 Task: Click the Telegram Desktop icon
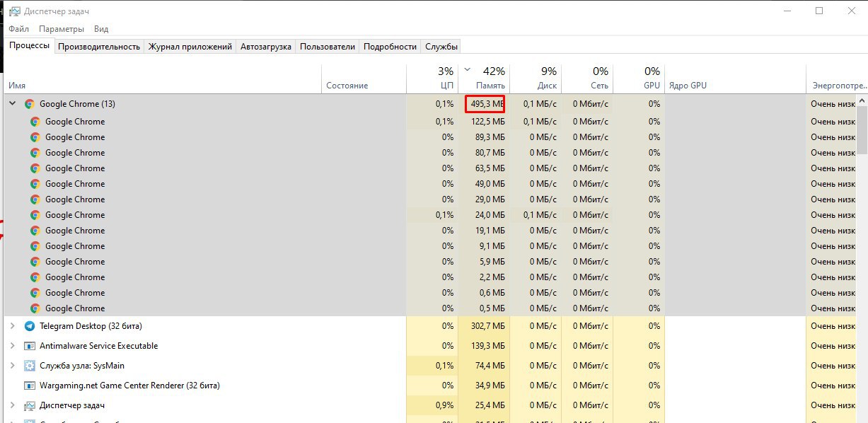click(30, 326)
